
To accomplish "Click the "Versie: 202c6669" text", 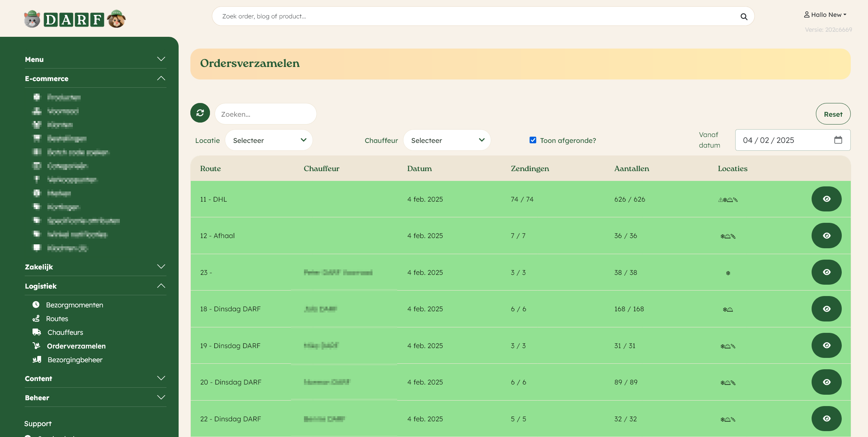I will pos(828,29).
